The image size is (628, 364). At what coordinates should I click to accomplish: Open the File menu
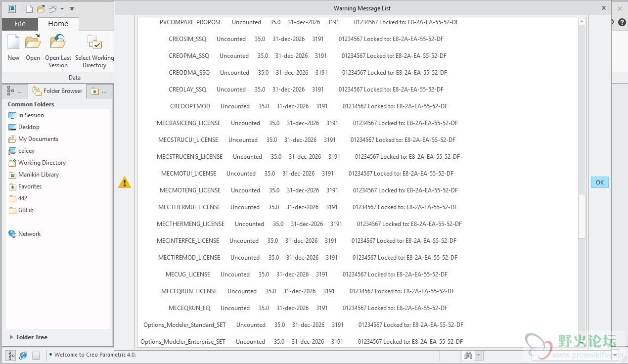pyautogui.click(x=20, y=24)
